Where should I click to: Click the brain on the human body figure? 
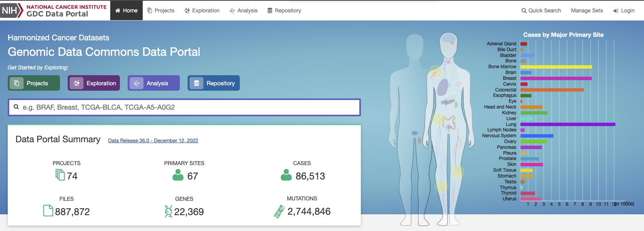click(x=449, y=39)
